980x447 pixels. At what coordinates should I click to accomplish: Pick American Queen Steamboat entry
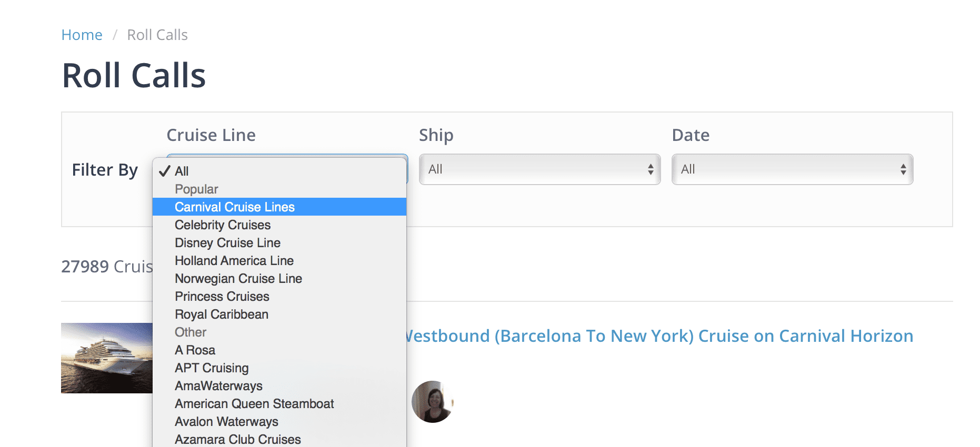point(279,403)
